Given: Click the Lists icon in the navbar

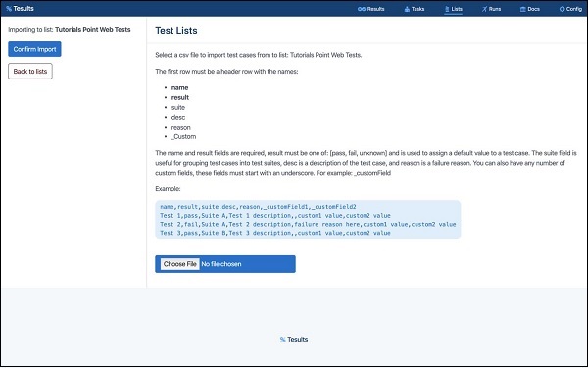Looking at the screenshot, I should coord(447,9).
